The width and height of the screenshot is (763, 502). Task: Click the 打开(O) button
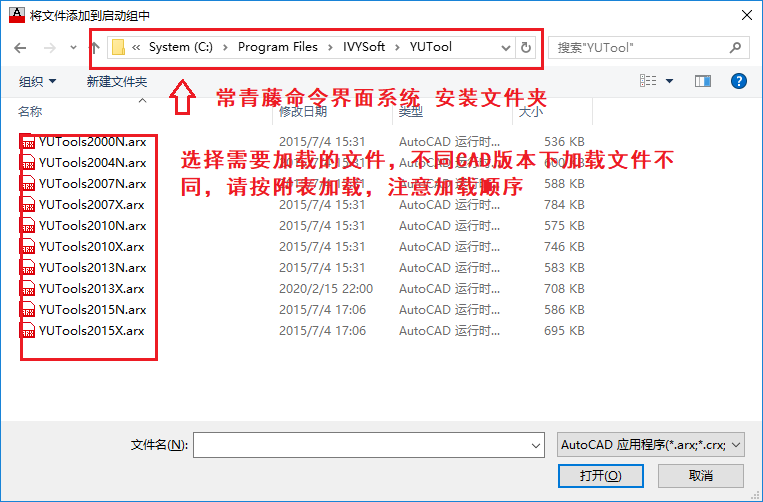pyautogui.click(x=600, y=475)
